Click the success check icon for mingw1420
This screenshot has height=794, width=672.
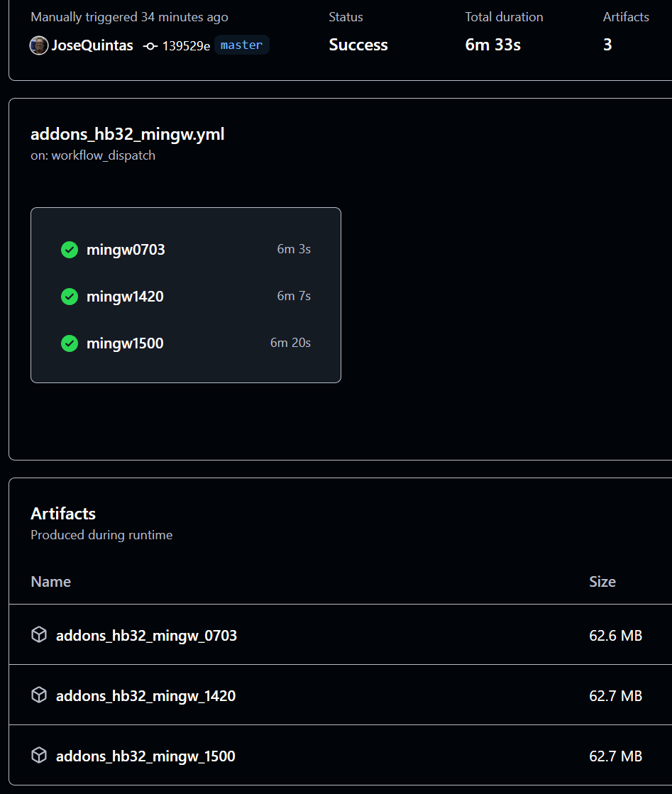(70, 297)
